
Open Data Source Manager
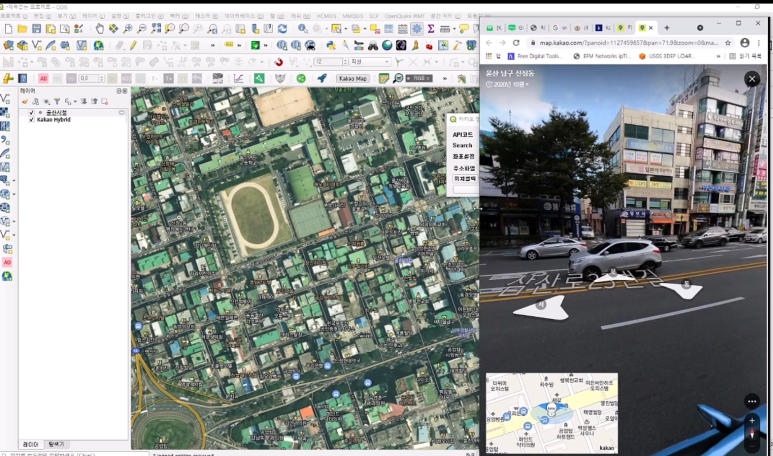coord(8,46)
